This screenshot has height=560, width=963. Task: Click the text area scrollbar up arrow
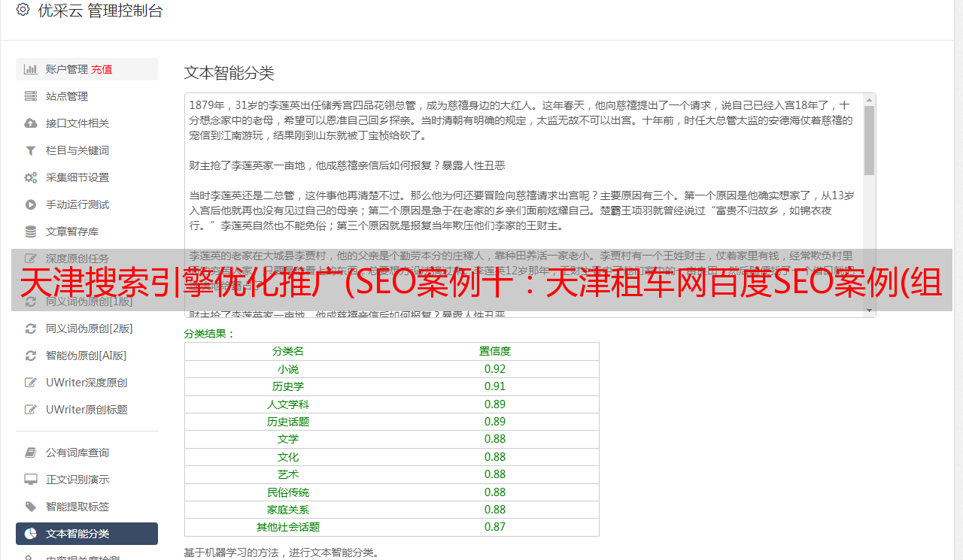pos(869,100)
